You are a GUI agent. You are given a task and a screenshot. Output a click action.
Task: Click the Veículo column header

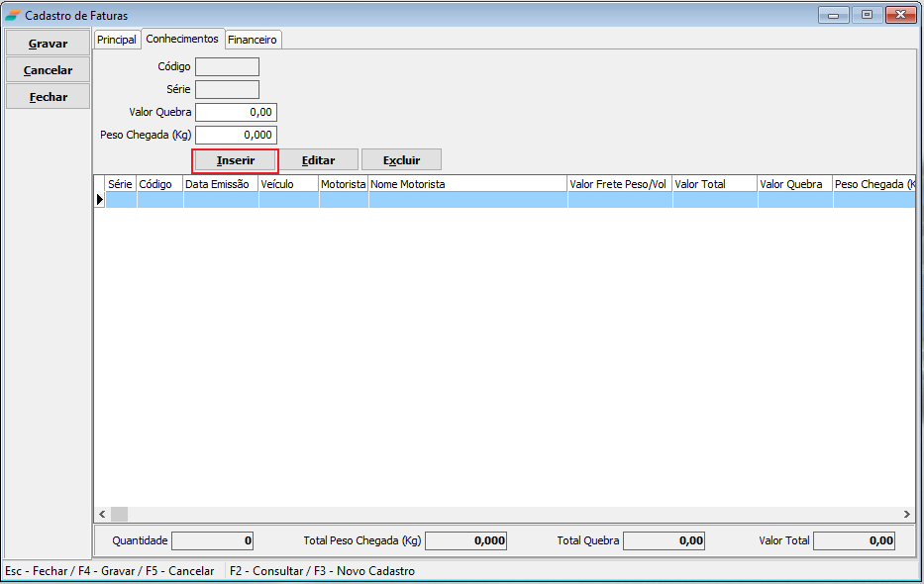click(x=288, y=184)
